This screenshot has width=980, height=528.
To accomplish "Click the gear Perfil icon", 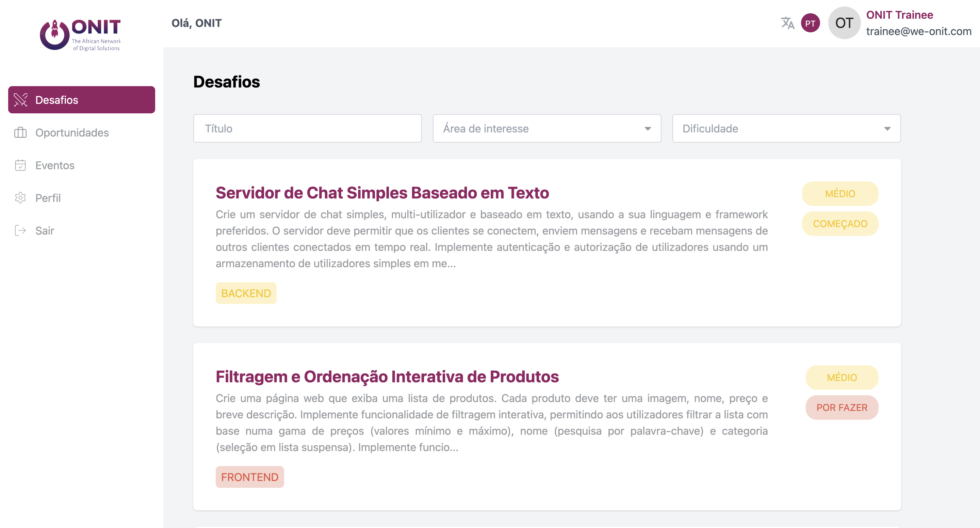I will pyautogui.click(x=20, y=198).
